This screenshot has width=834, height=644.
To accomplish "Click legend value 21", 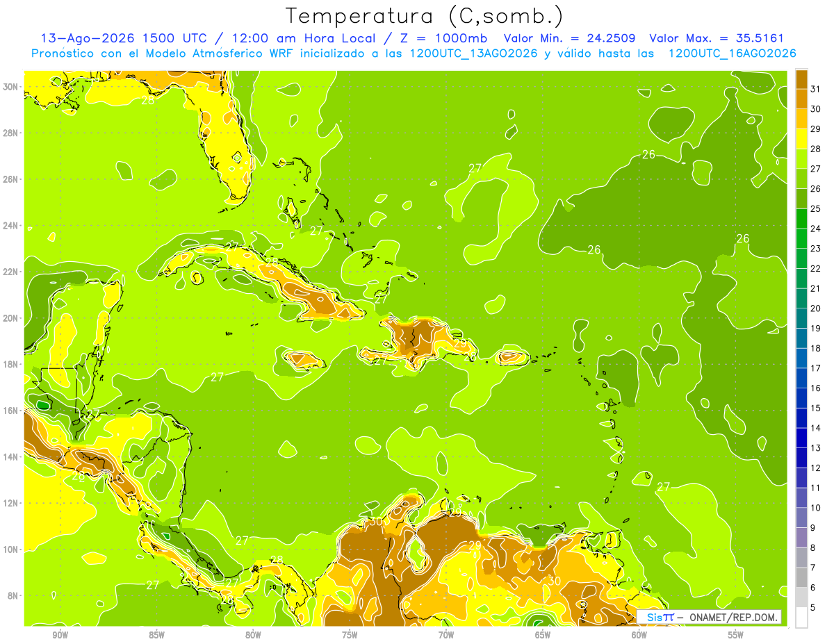I will click(816, 288).
